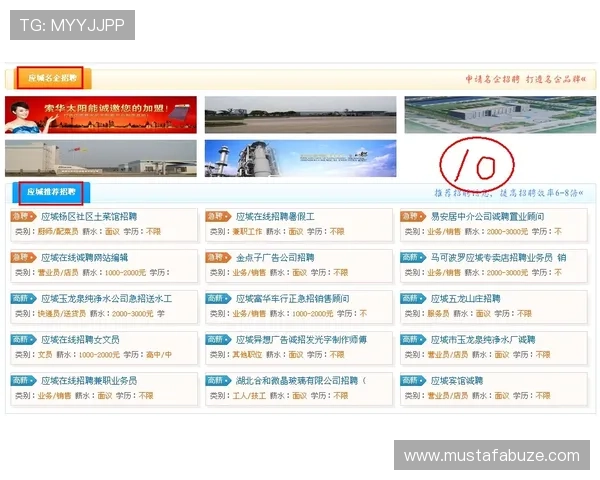Open job posting 应城玉龙泉纯净水公司急招送水工

[106, 299]
